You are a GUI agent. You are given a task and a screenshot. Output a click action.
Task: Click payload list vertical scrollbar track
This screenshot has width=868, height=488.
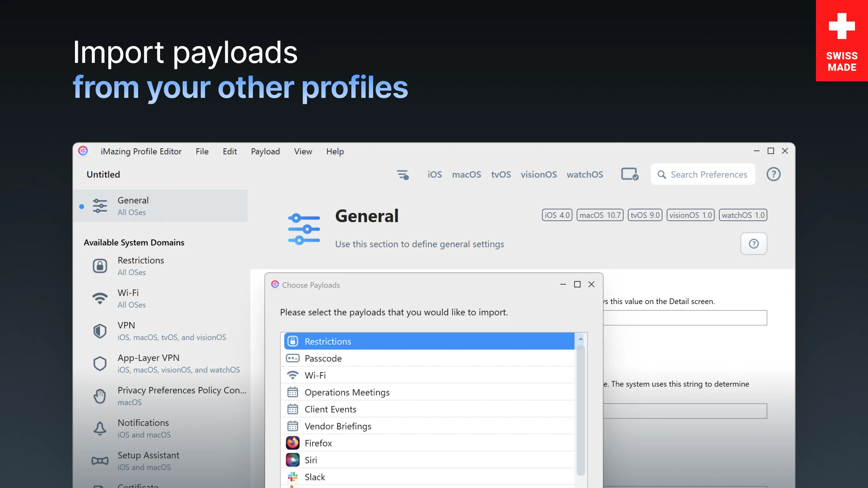(580, 411)
